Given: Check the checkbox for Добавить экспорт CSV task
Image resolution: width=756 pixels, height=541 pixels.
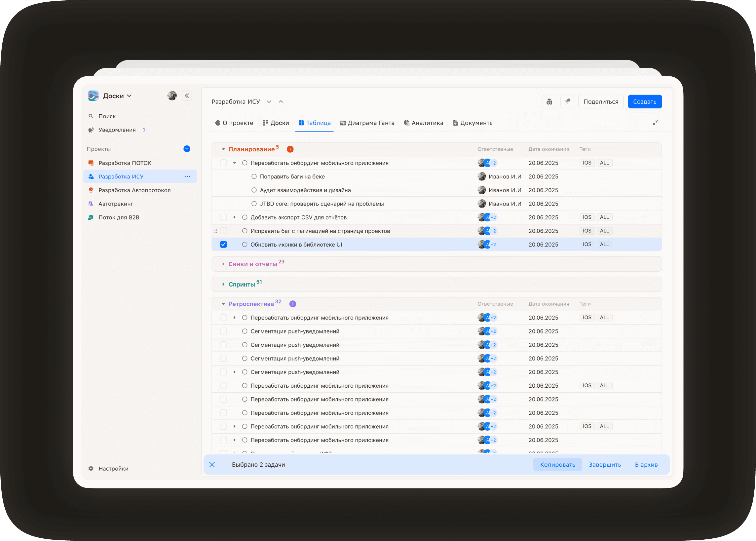Looking at the screenshot, I should [223, 217].
